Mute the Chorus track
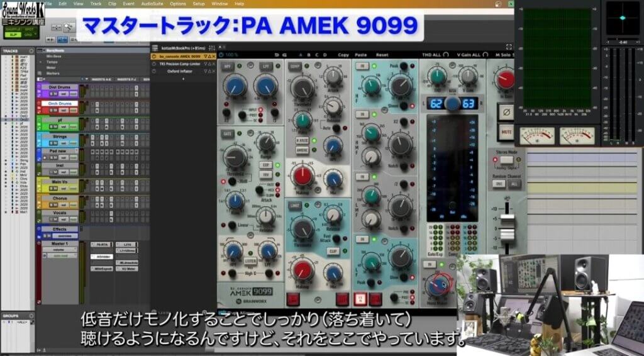 point(56,204)
